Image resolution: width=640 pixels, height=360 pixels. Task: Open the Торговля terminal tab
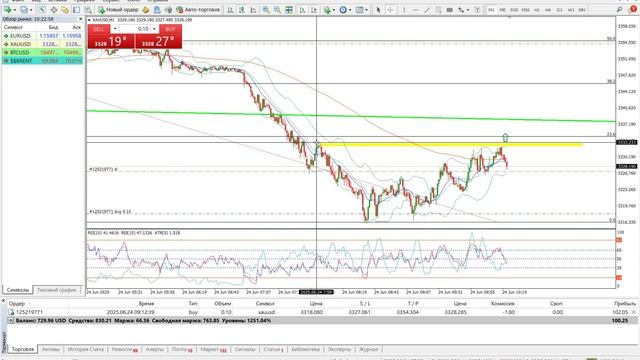[22, 349]
